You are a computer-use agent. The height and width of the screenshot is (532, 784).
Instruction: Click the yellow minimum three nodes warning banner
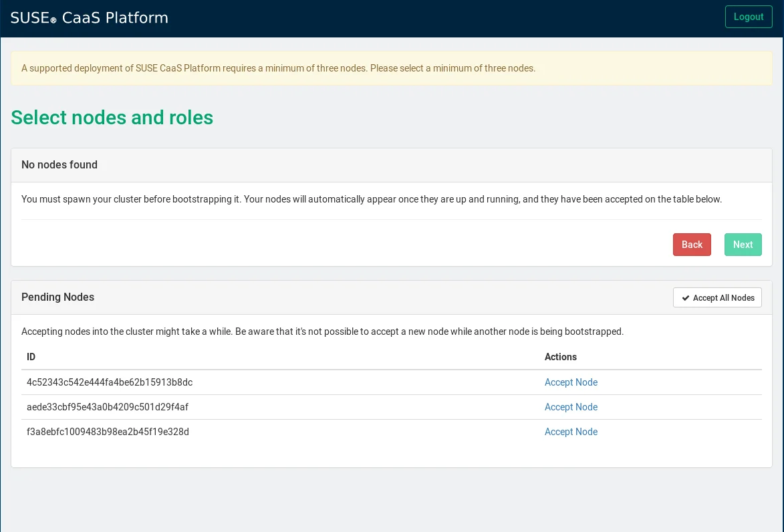[x=278, y=68]
